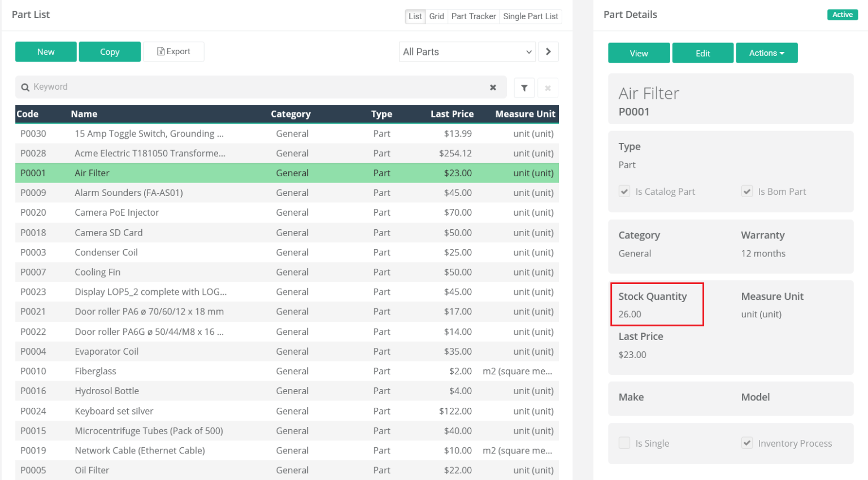Open the All Parts dropdown

pos(467,51)
